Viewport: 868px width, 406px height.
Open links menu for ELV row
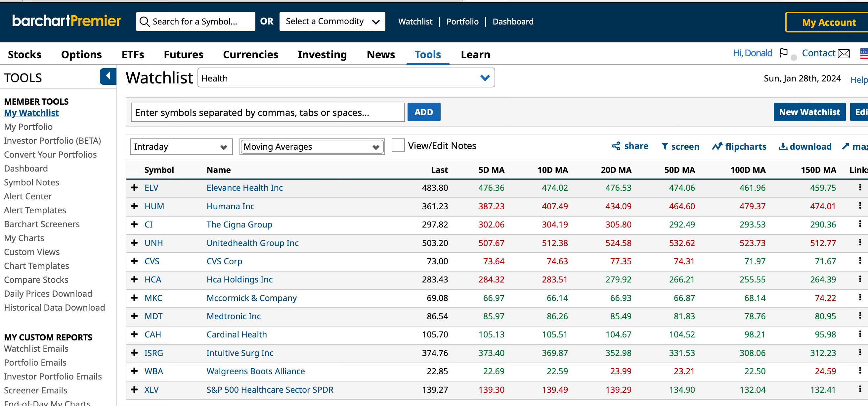pyautogui.click(x=860, y=187)
